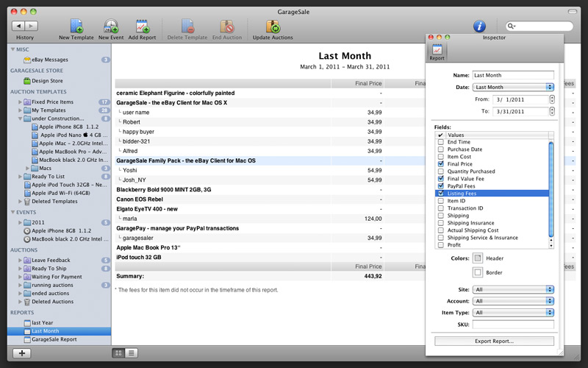The height and width of the screenshot is (368, 588).
Task: Switch to list view mode
Action: coord(132,353)
